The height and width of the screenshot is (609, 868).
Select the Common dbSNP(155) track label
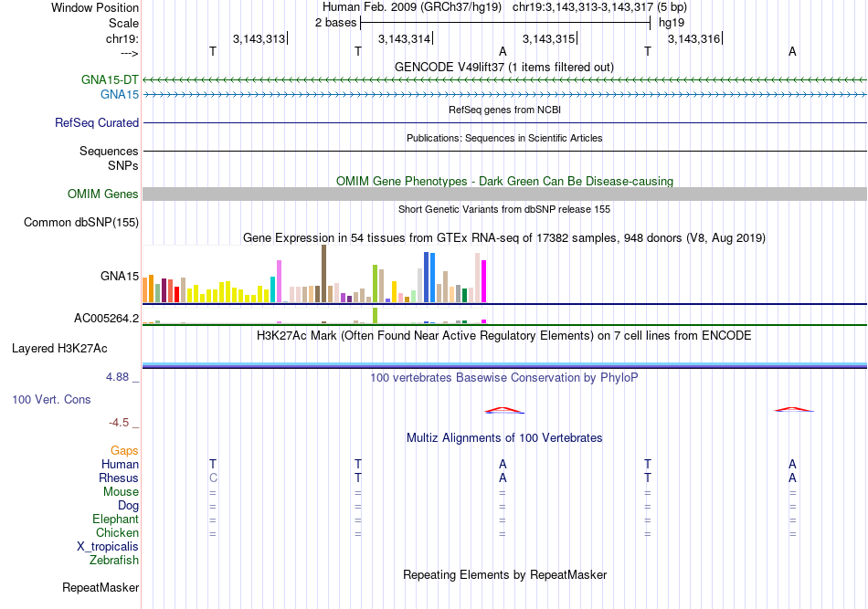tap(81, 223)
